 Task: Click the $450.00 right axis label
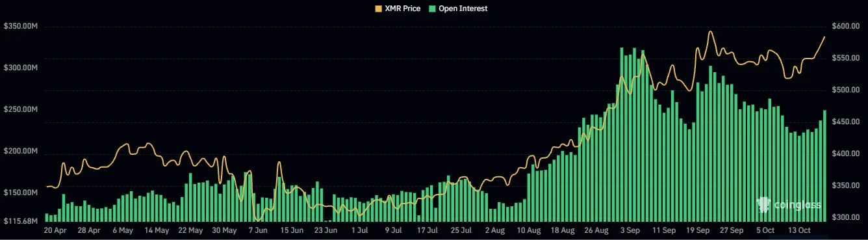pyautogui.click(x=845, y=122)
